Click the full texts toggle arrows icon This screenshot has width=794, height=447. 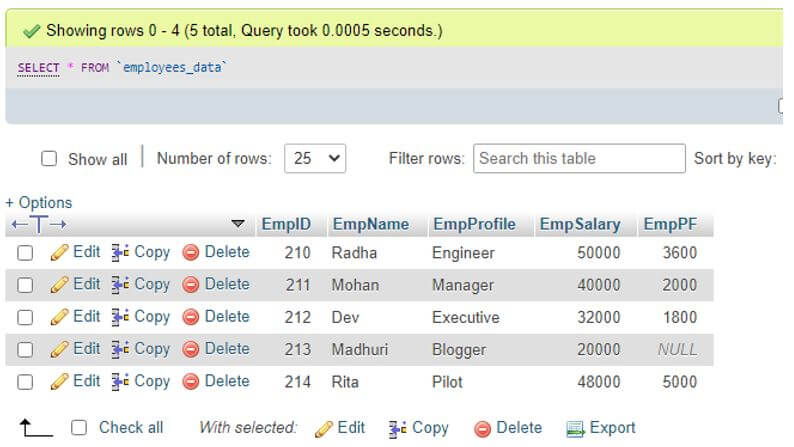point(38,224)
